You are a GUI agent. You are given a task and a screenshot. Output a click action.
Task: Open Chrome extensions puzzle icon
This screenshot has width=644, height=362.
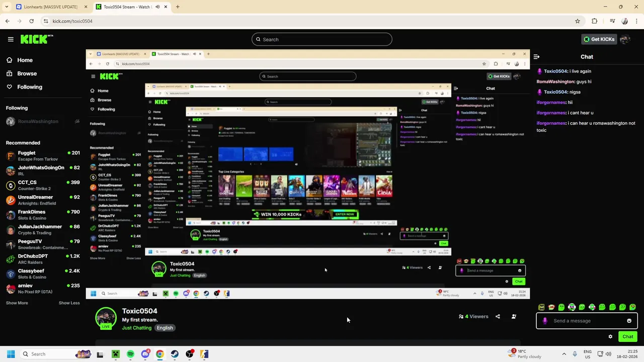595,21
